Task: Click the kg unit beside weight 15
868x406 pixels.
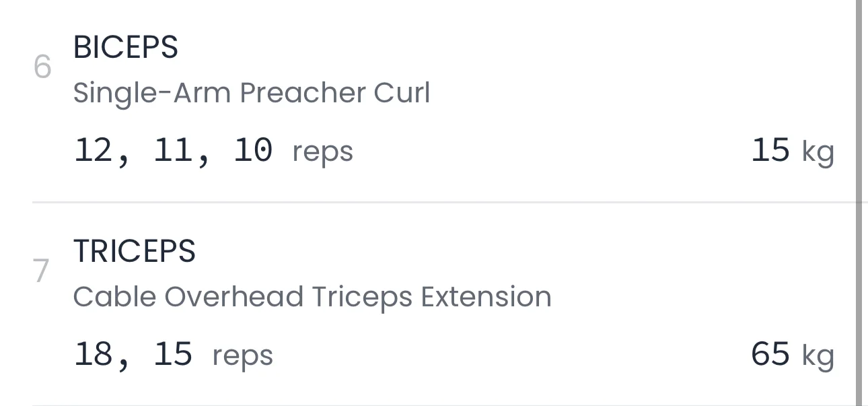Action: 818,152
